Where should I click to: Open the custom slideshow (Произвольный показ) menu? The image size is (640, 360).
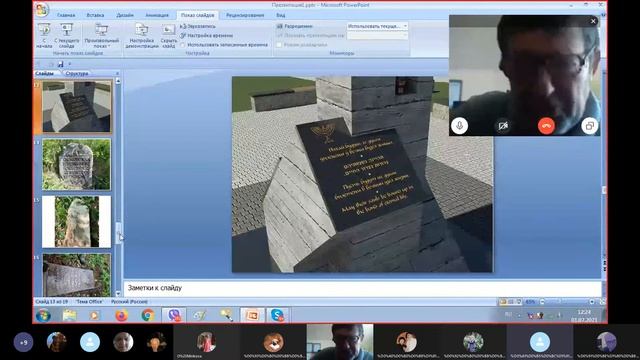[101, 35]
